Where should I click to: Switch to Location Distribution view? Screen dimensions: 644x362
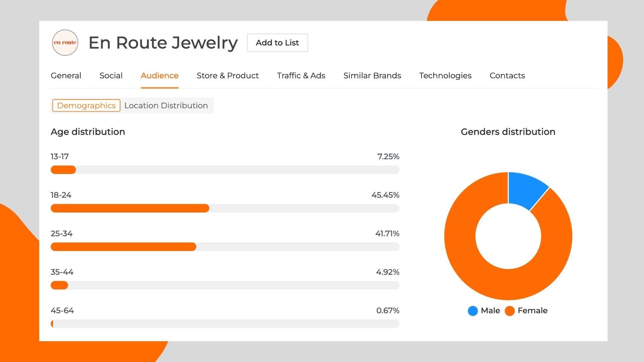[x=166, y=105]
